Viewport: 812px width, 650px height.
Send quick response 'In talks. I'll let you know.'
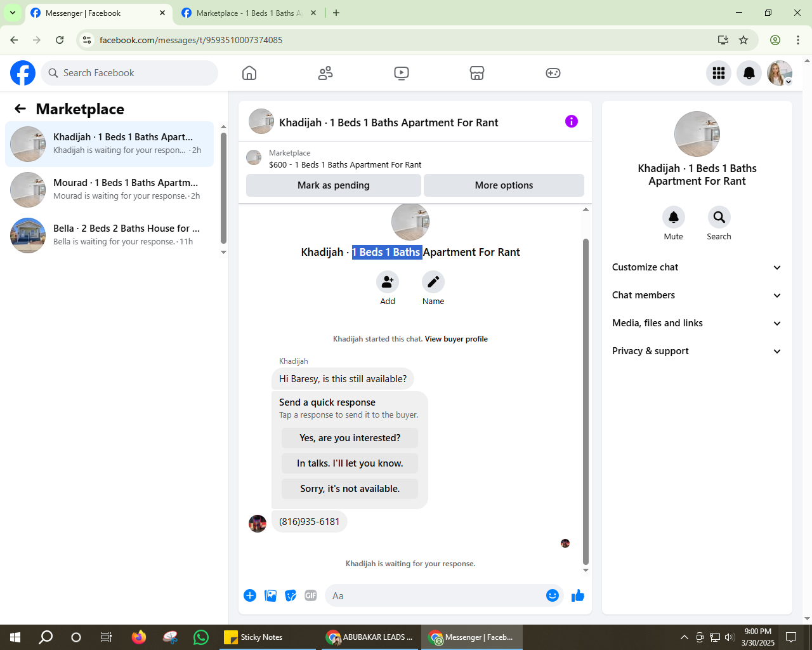coord(350,463)
